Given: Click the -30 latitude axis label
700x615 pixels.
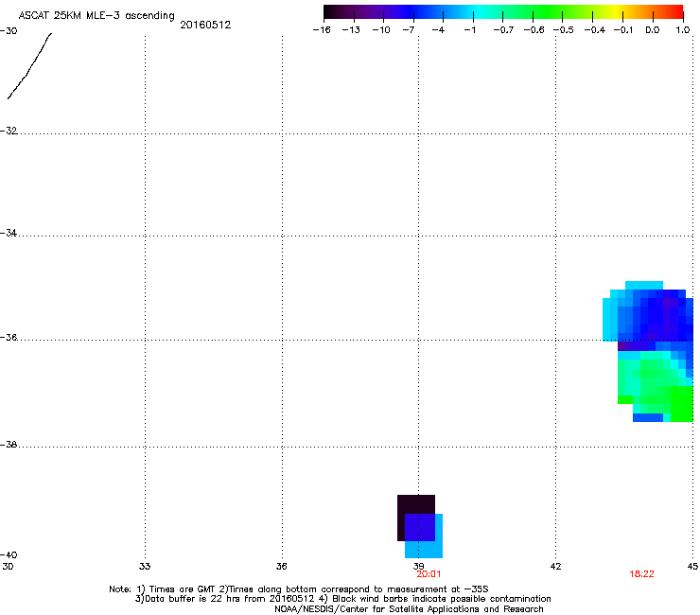Looking at the screenshot, I should (x=9, y=31).
